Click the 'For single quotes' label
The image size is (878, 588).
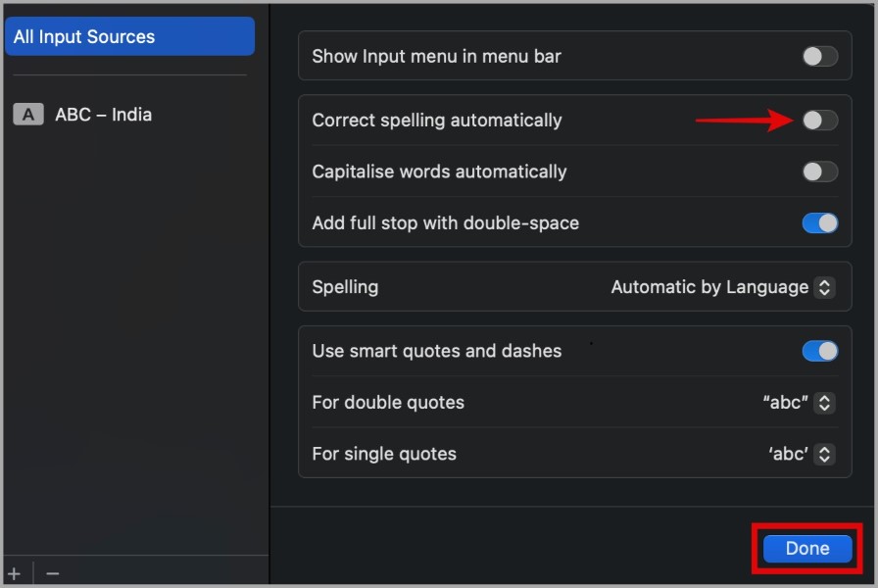(384, 454)
